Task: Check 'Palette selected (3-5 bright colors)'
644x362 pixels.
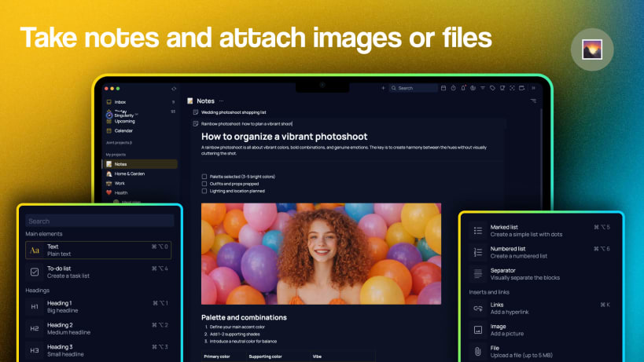Action: 204,177
